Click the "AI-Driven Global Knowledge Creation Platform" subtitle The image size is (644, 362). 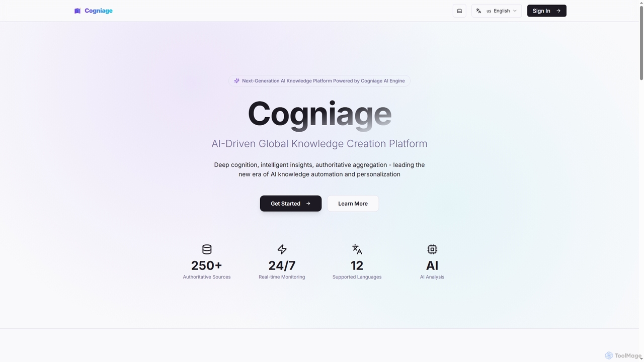[319, 144]
